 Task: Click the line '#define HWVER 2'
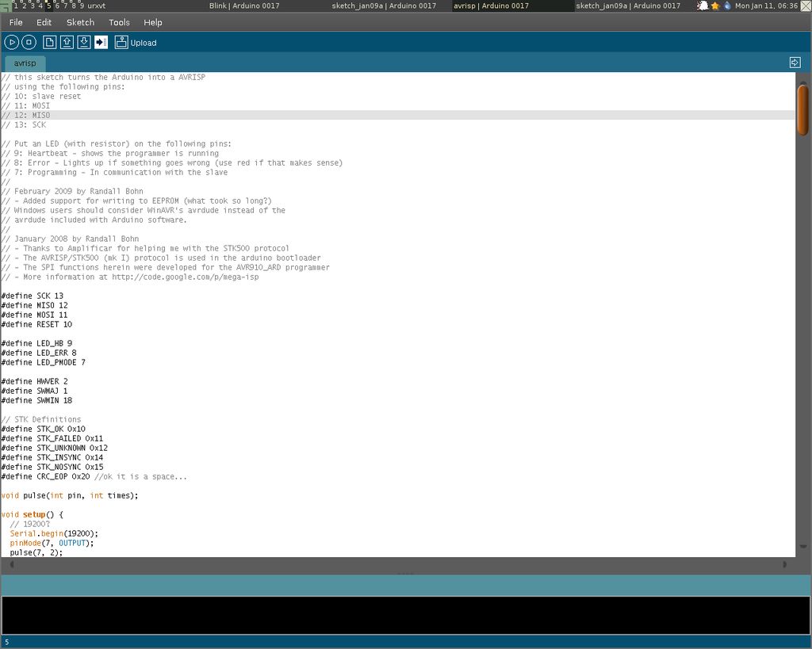(34, 381)
